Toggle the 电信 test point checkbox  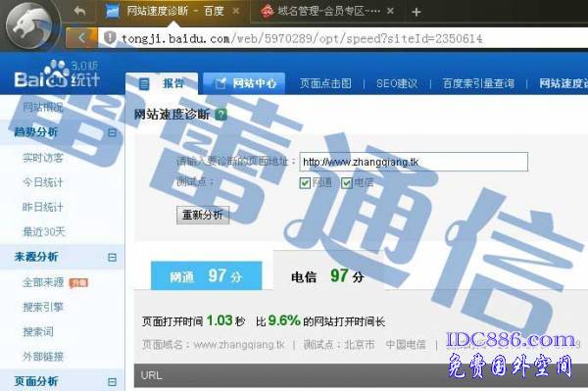(x=346, y=183)
